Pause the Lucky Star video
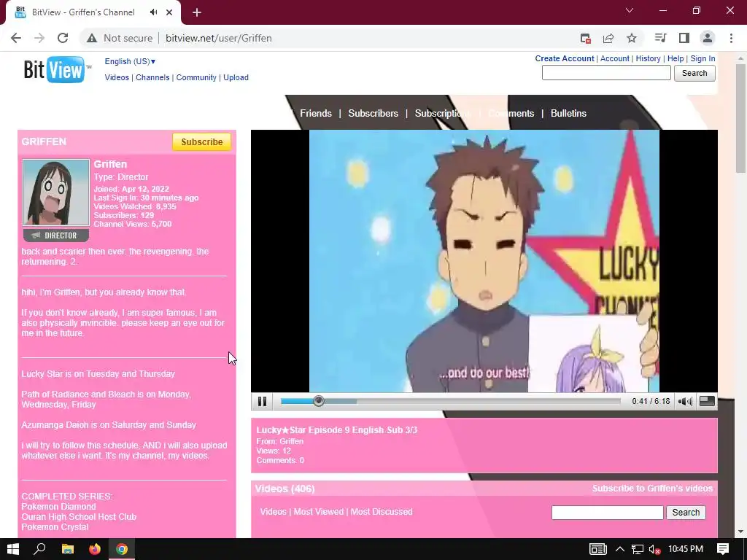The width and height of the screenshot is (747, 560). click(262, 402)
